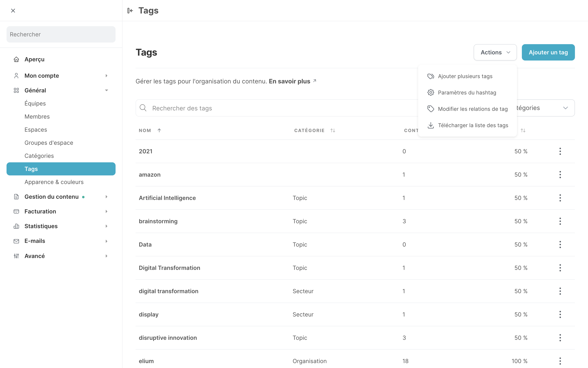This screenshot has height=368, width=588.
Task: Collapse the Général section arrow
Action: coord(106,90)
